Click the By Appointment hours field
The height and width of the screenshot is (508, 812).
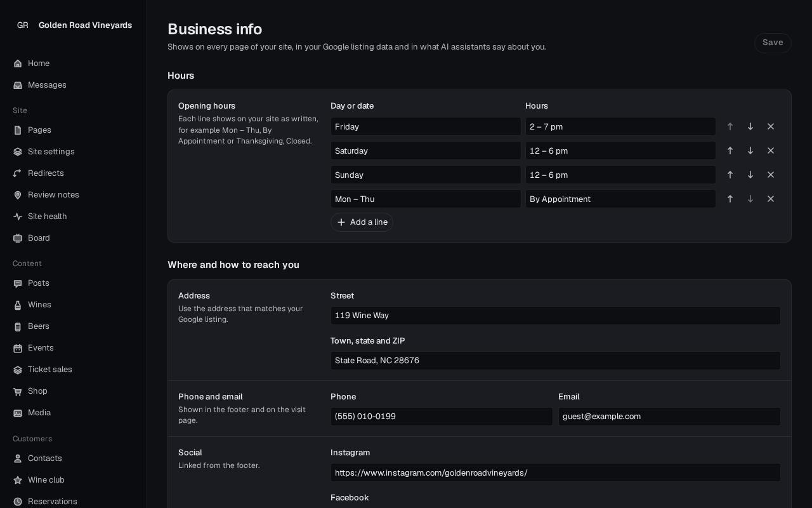coord(620,199)
